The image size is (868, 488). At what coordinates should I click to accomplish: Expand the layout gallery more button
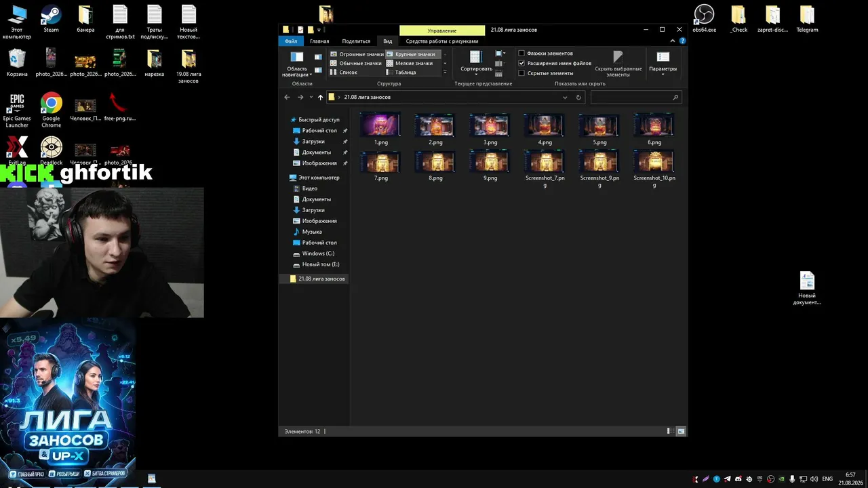[445, 72]
